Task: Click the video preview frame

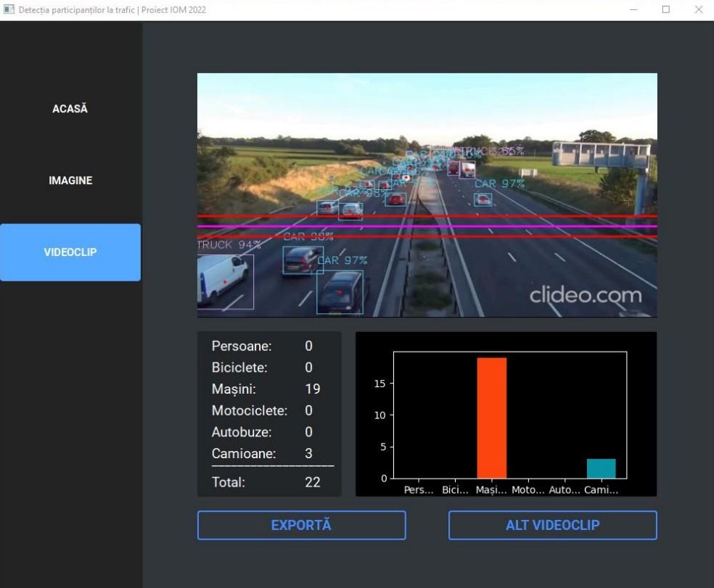Action: [x=427, y=194]
